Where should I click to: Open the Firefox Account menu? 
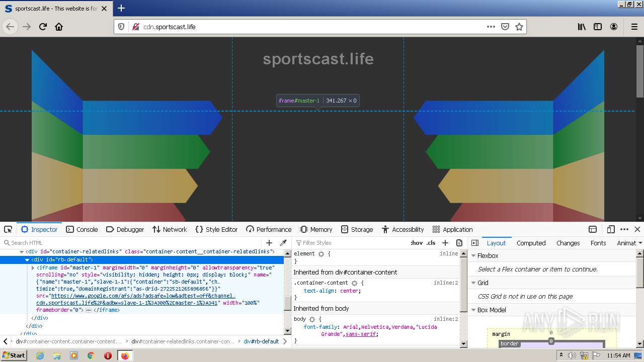[x=614, y=27]
